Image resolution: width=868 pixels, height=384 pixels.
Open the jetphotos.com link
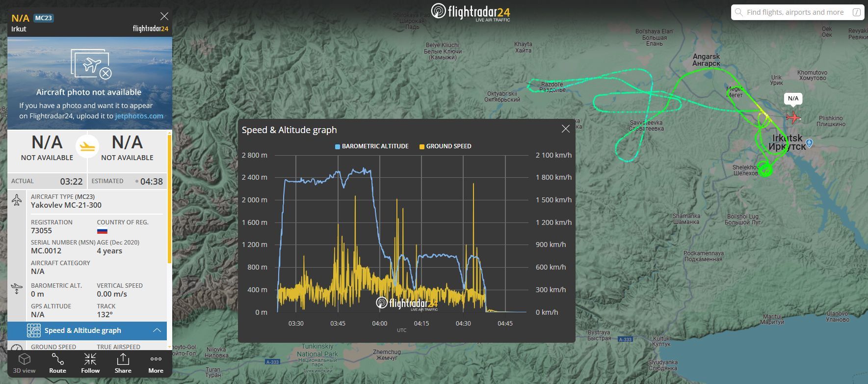click(x=139, y=116)
